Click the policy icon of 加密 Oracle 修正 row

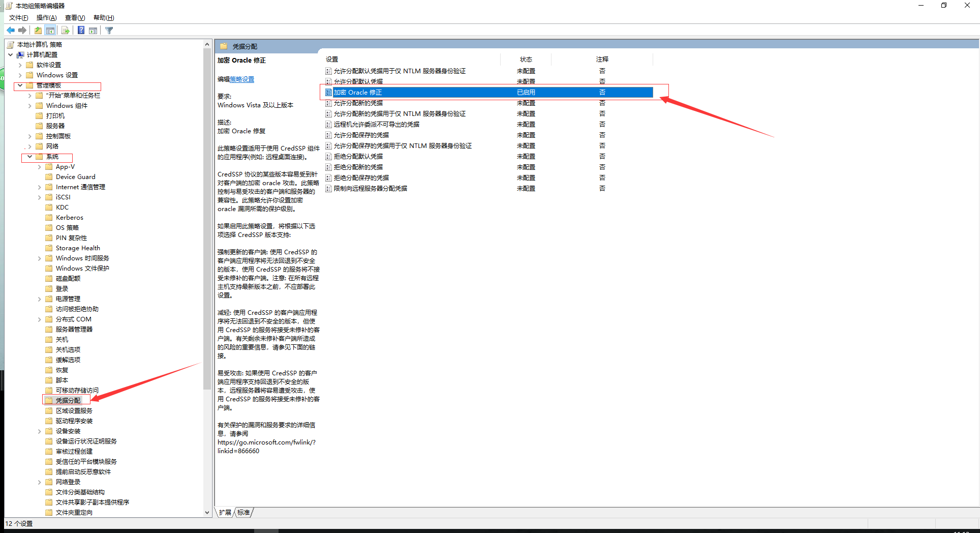click(x=328, y=93)
